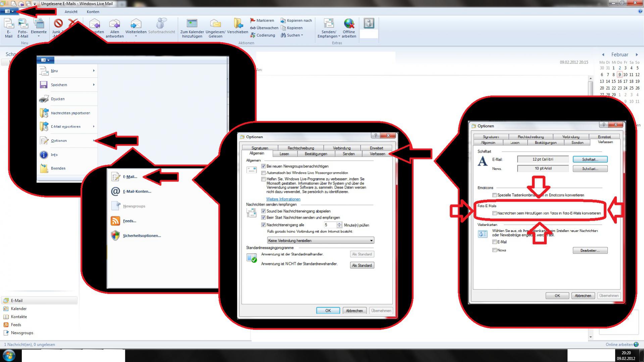Toggle 'Beim Start Nachrichten senden und empfangen'

[x=263, y=217]
